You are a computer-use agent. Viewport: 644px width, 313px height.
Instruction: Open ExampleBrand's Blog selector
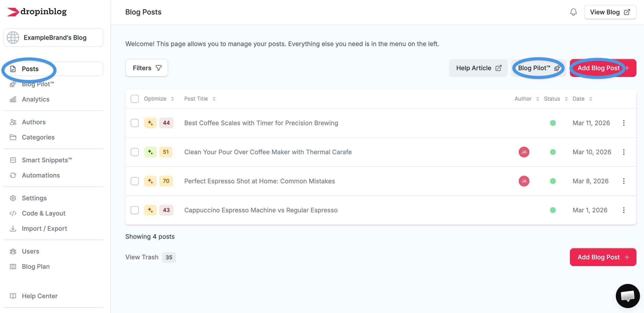click(x=53, y=38)
